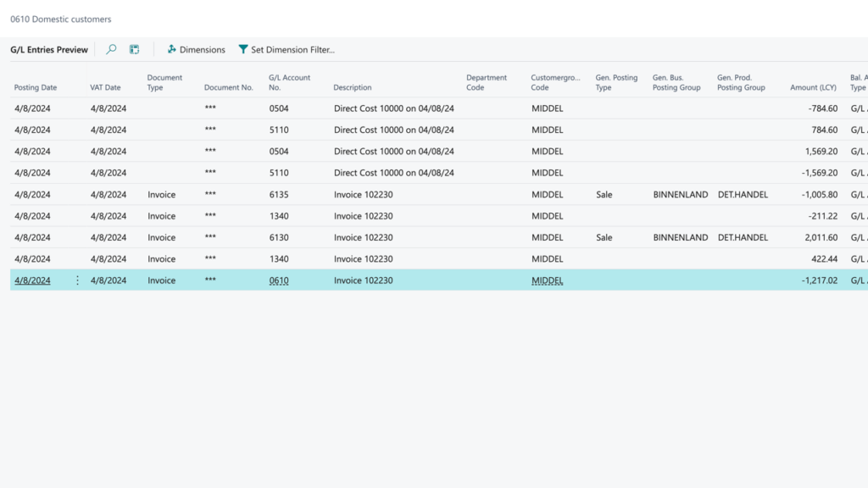Select the Customergroup Code column header
Screen dimensions: 868x488
551,82
